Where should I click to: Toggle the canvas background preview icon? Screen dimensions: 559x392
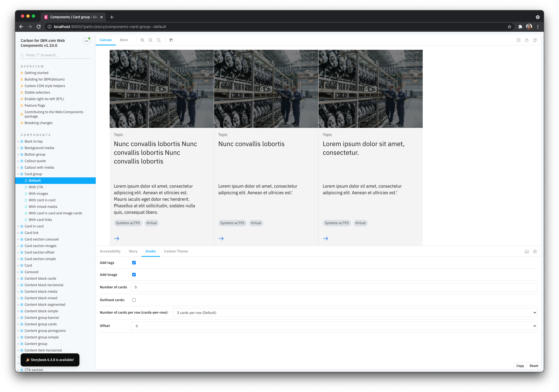pyautogui.click(x=171, y=40)
